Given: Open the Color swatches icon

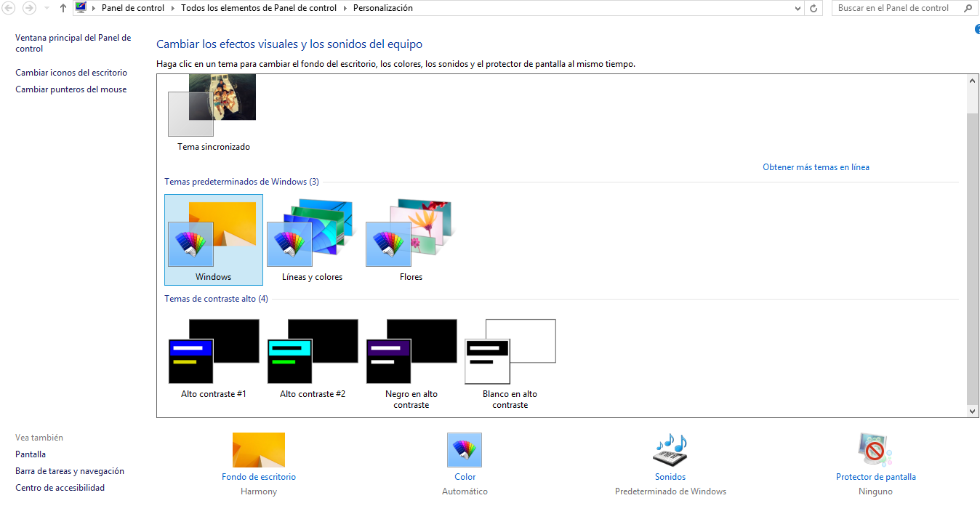Looking at the screenshot, I should click(x=465, y=450).
